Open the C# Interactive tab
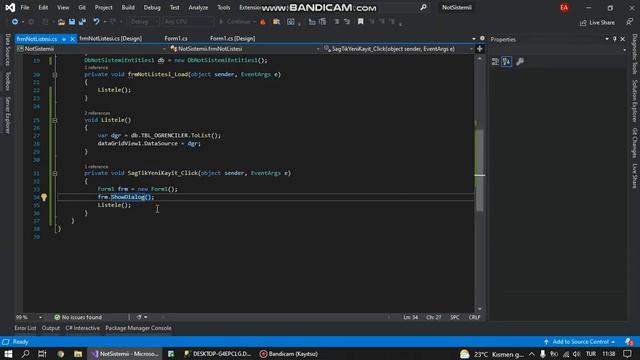 82,328
